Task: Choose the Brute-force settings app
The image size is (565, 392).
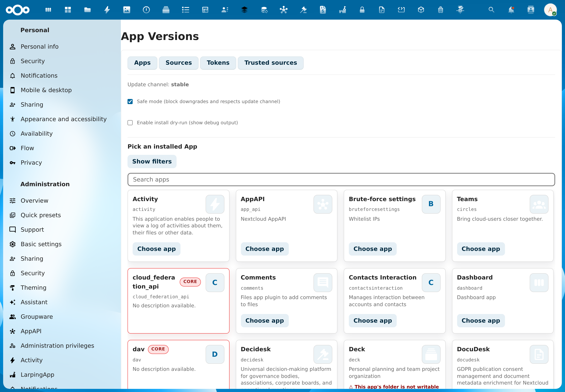Action: point(373,249)
